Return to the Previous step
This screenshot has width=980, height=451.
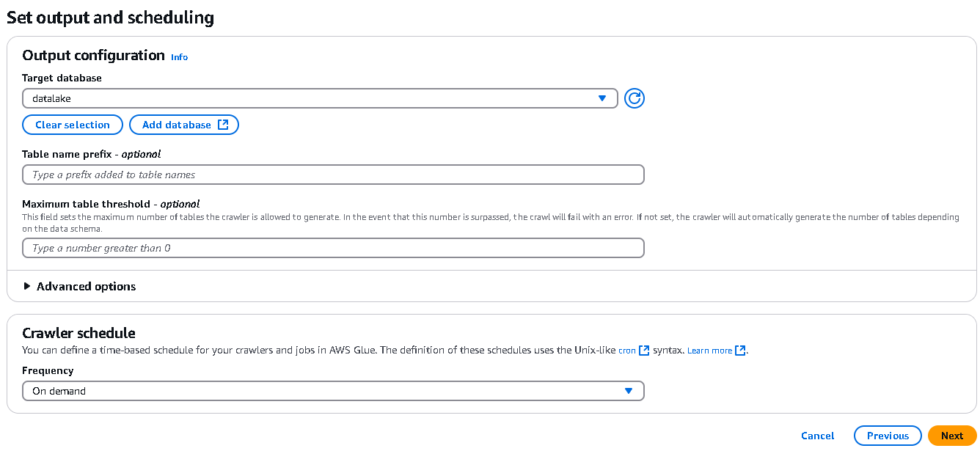click(888, 436)
